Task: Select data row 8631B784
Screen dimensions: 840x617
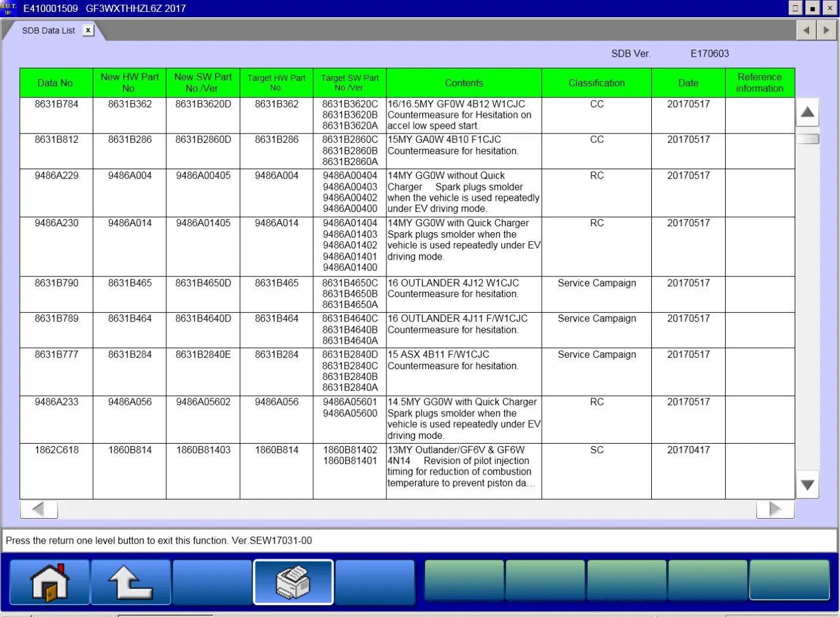Action: click(x=407, y=116)
